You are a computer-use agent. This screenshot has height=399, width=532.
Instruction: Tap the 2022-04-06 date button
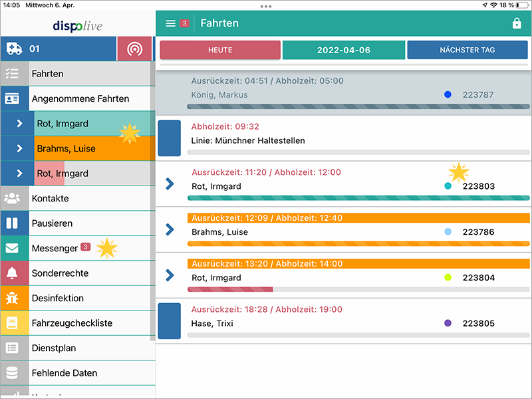coord(344,50)
